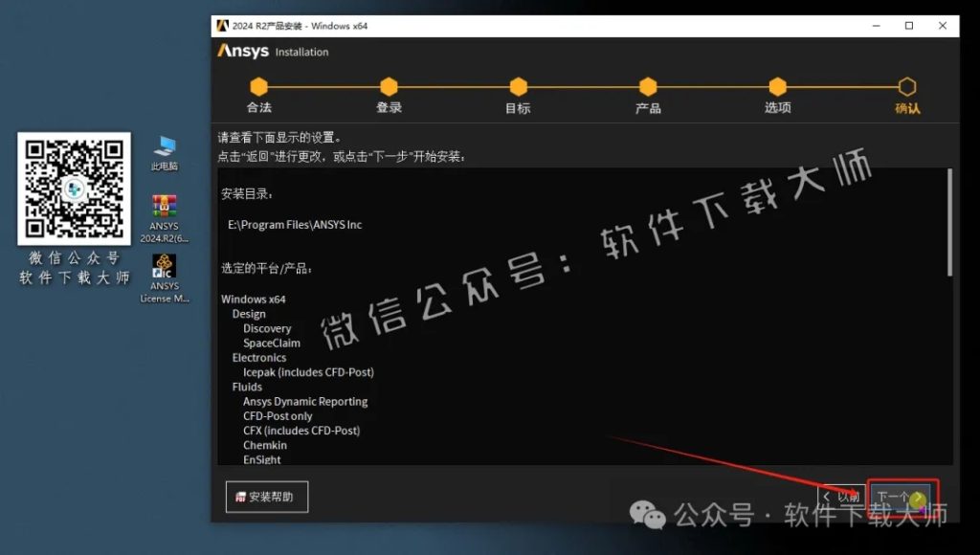The height and width of the screenshot is (555, 980).
Task: Click the 合法 step hexagon icon
Action: coord(258,84)
